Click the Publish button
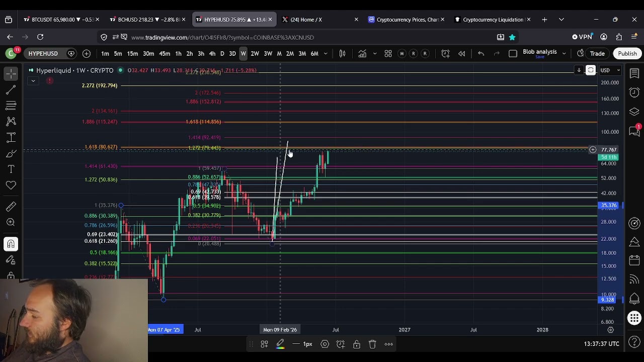 [x=627, y=54]
